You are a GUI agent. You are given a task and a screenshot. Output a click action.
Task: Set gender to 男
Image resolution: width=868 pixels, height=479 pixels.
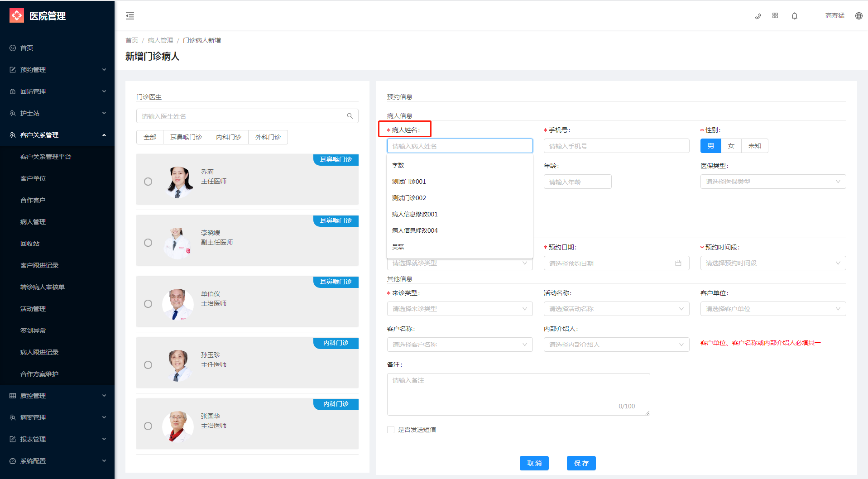(711, 146)
